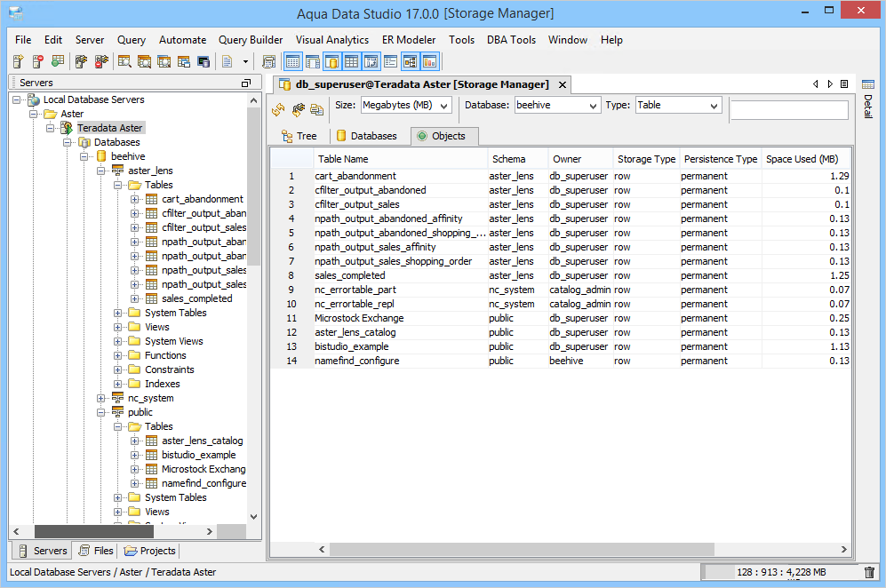The height and width of the screenshot is (588, 886).
Task: Open the Type dropdown showing Table
Action: pos(679,106)
